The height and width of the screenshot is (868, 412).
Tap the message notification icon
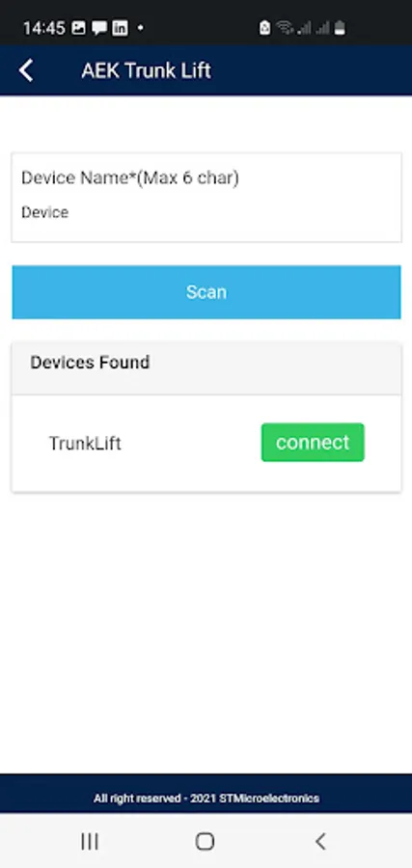click(99, 28)
